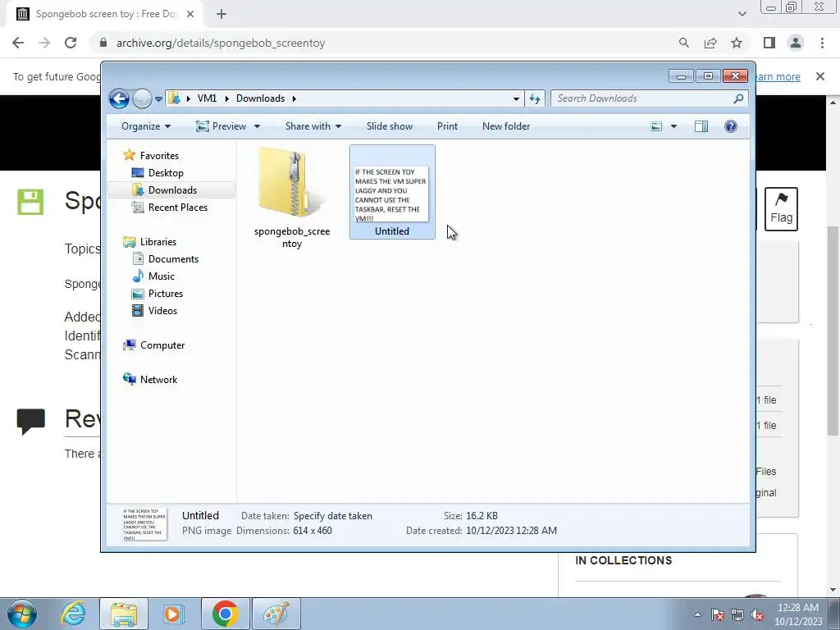Viewport: 840px width, 630px height.
Task: Click the Chrome zoom magnifier icon
Action: coord(683,43)
